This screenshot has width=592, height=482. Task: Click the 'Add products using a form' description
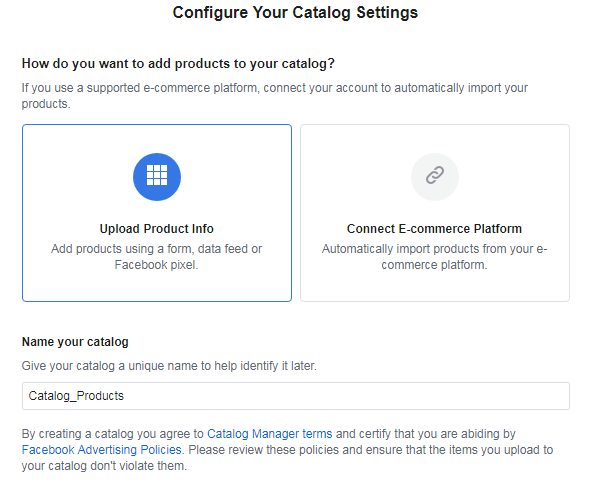(156, 257)
